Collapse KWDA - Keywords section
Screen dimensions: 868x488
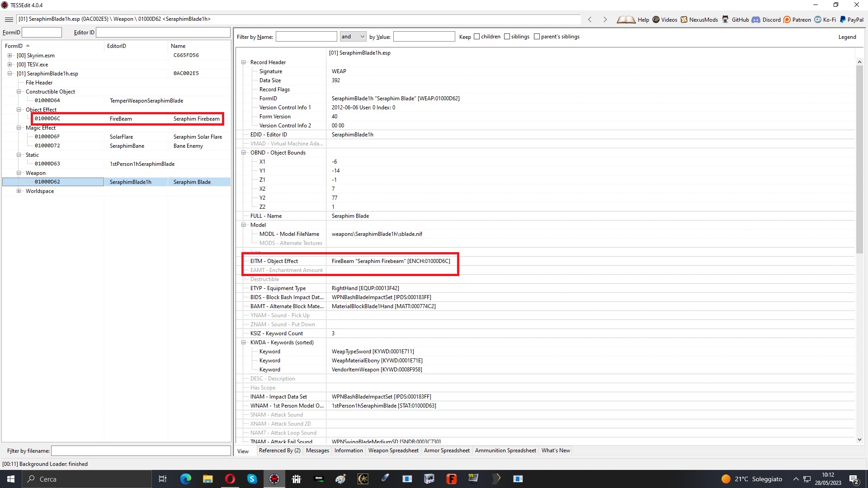(x=244, y=343)
